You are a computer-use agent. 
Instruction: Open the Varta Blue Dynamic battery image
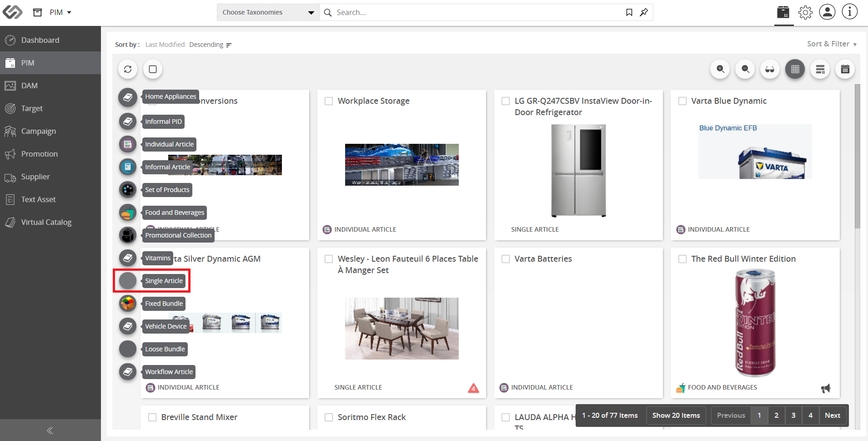[755, 152]
